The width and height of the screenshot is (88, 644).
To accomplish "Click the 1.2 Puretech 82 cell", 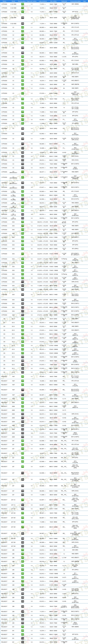I will (64, 172).
